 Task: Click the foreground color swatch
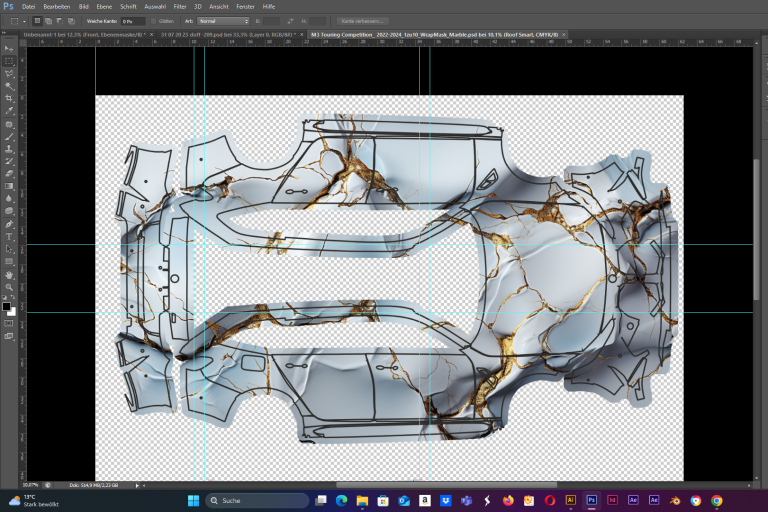(x=6, y=307)
